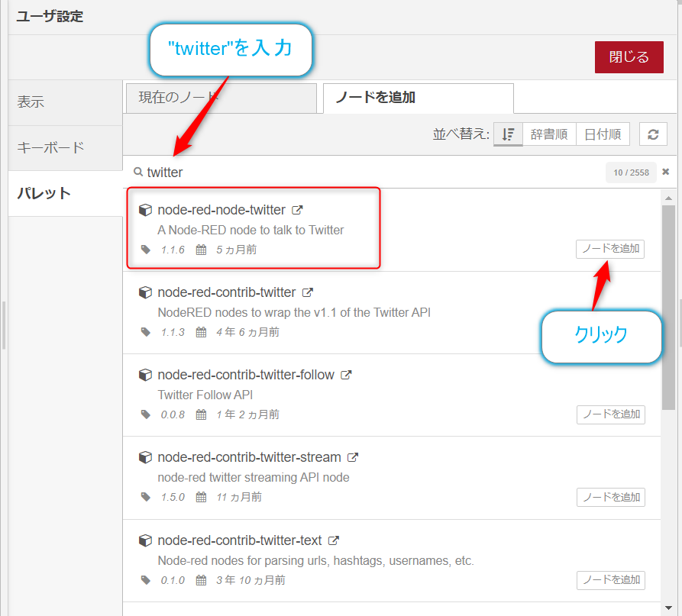Click the scrollbar up arrow
Viewport: 682px width, 616px height.
[668, 198]
